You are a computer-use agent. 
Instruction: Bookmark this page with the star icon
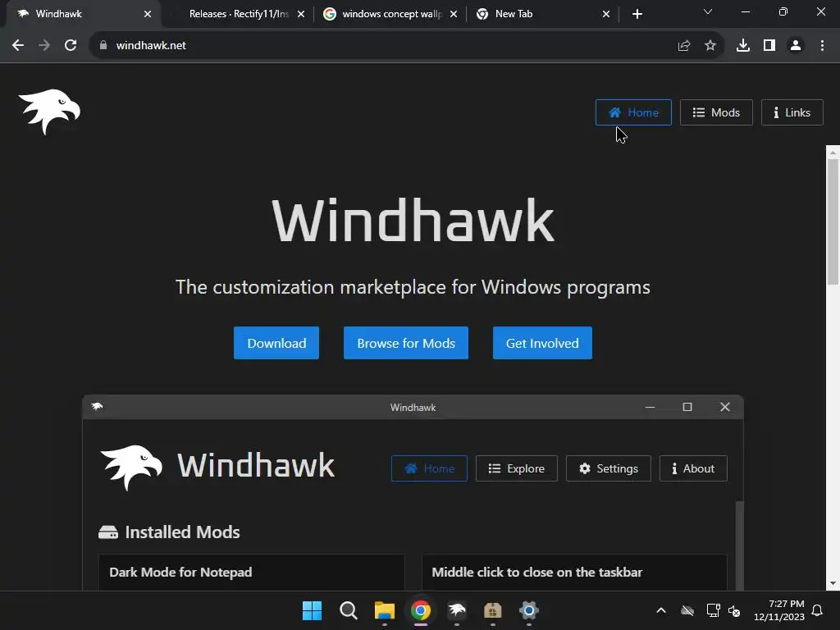point(710,46)
